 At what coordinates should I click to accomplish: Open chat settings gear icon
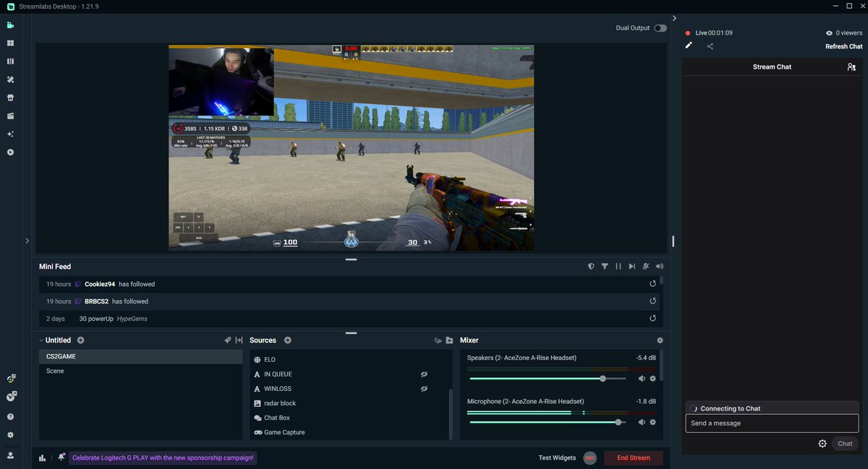coord(822,444)
